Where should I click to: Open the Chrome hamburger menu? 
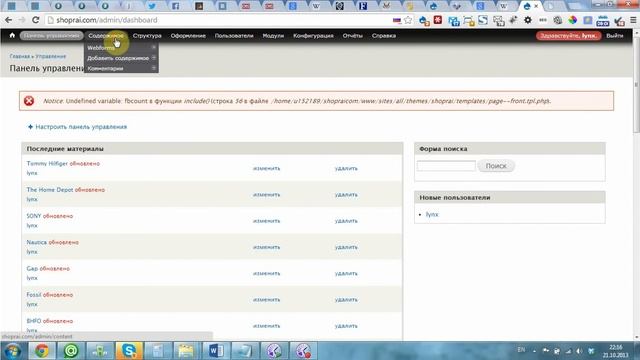click(633, 20)
